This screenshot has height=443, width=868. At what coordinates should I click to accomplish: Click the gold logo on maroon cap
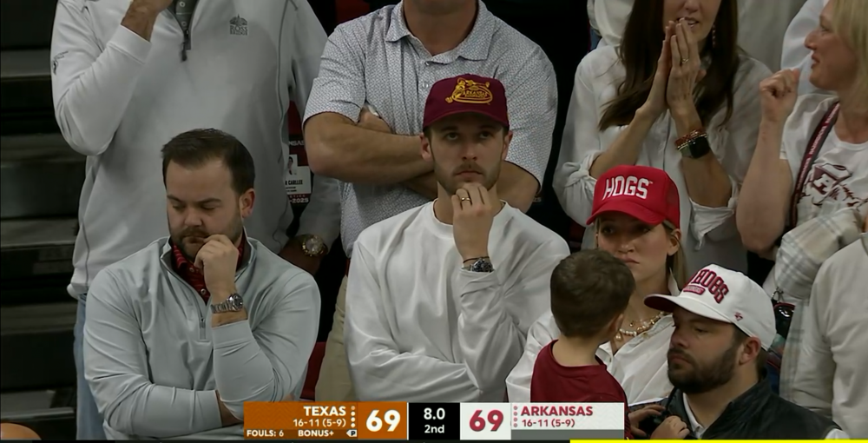click(470, 91)
